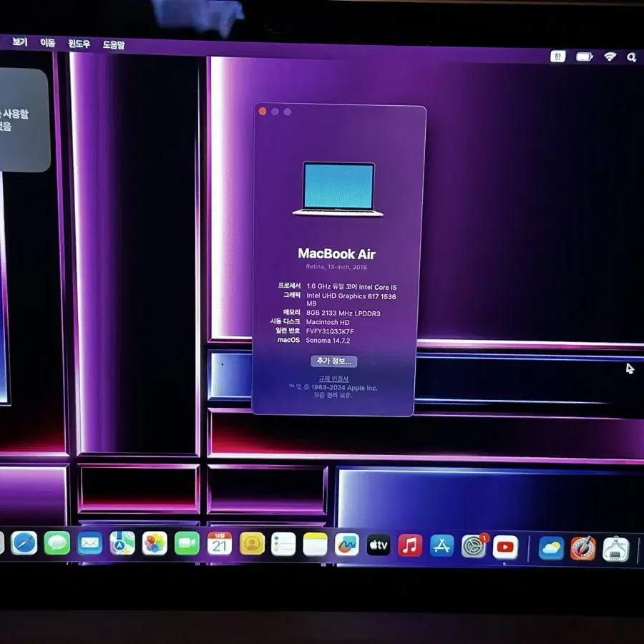Click the 시동 디스크 label
This screenshot has height=644, width=644.
(285, 321)
